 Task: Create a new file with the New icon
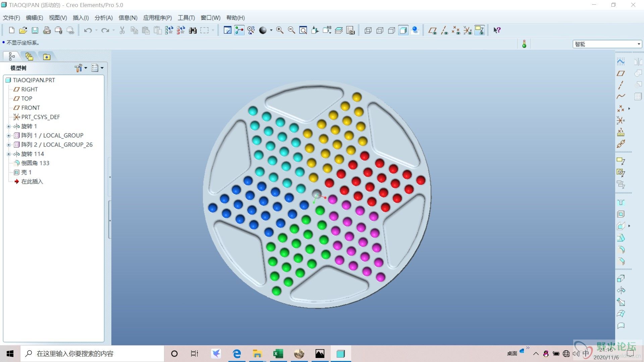pyautogui.click(x=12, y=30)
